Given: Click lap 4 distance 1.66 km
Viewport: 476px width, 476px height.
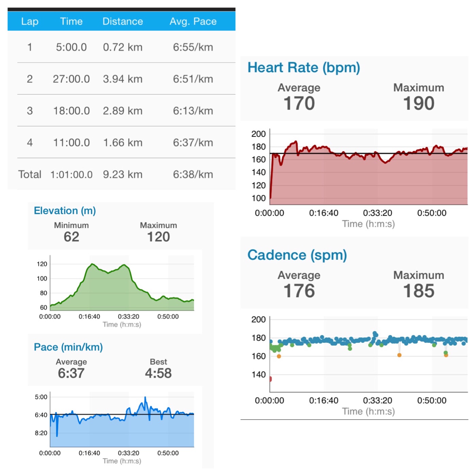Looking at the screenshot, I should (x=123, y=143).
